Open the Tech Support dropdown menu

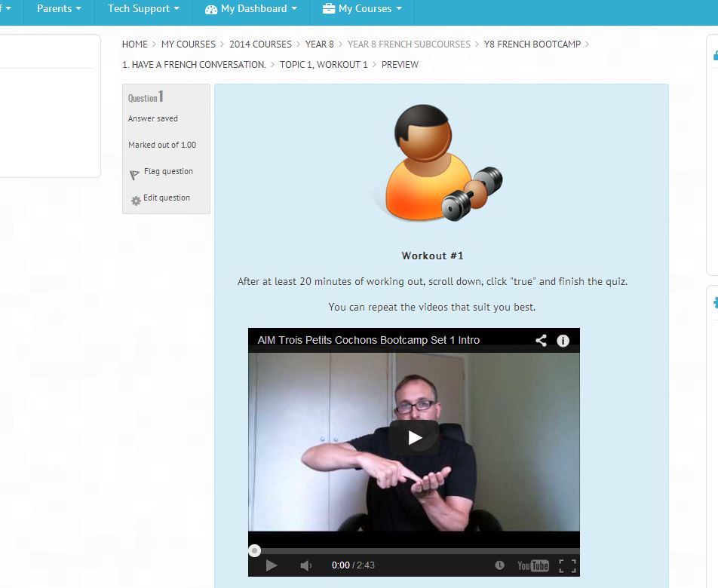coord(143,9)
